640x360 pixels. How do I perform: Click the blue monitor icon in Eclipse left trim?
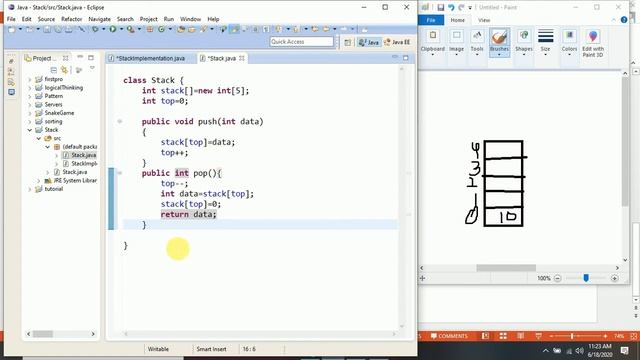pyautogui.click(x=11, y=92)
